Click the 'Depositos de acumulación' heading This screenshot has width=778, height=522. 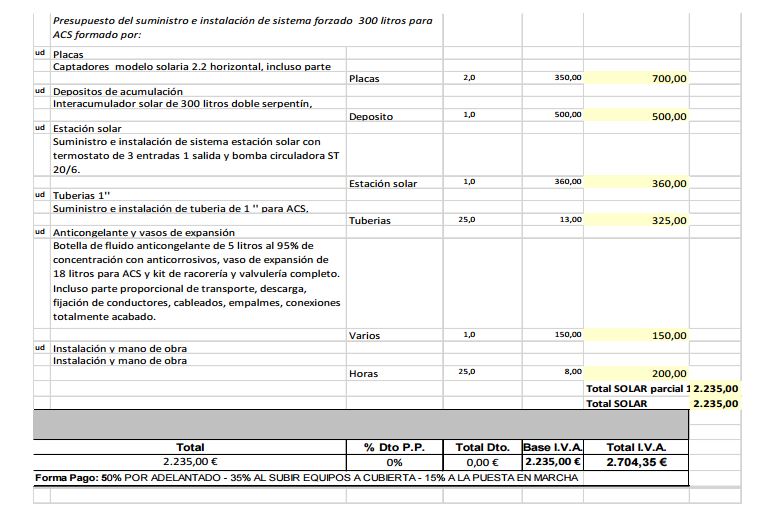pos(118,91)
